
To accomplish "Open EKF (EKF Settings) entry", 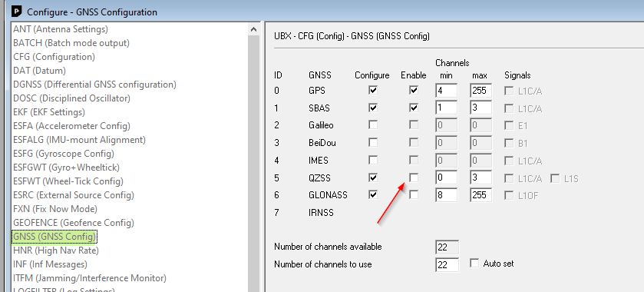I will pyautogui.click(x=49, y=112).
